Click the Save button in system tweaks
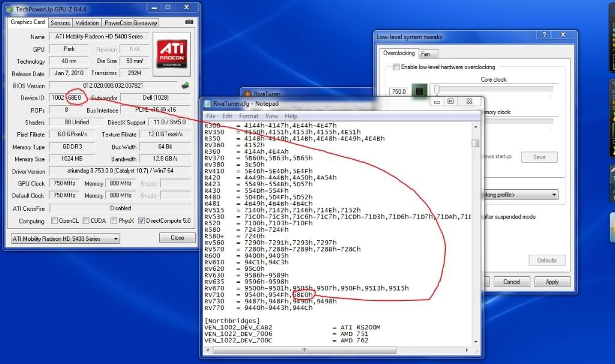This screenshot has height=364, width=615. point(539,157)
